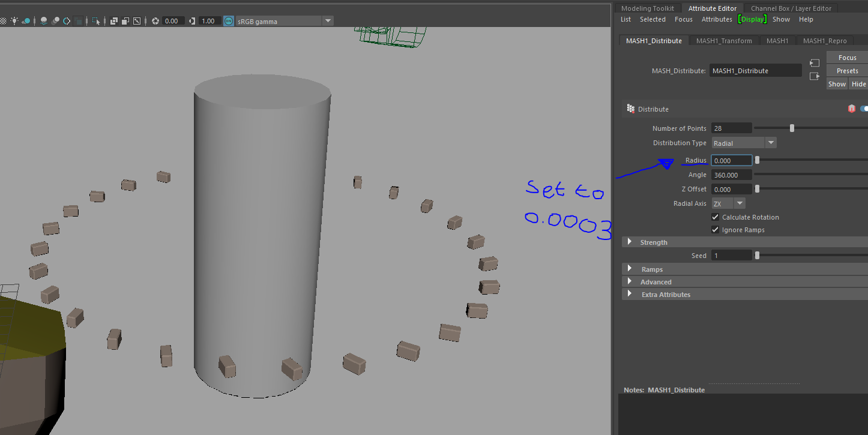Toggle viewport shadows icon
The height and width of the screenshot is (435, 868).
26,21
